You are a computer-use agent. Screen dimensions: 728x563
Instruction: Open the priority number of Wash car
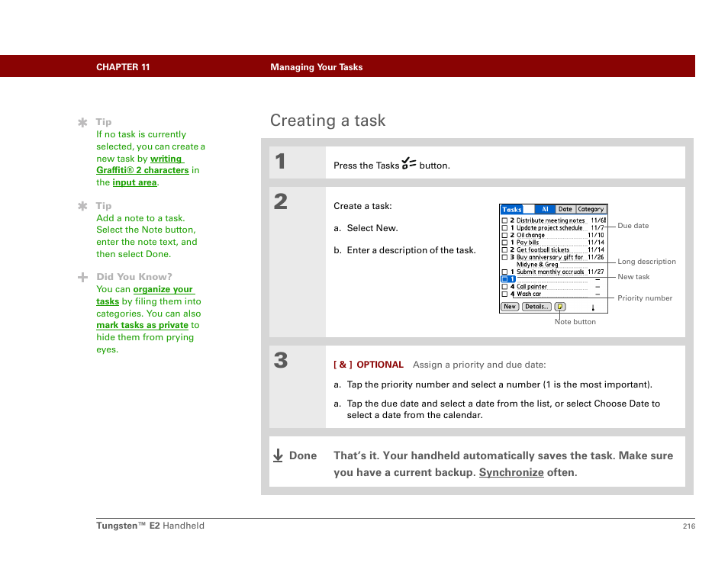point(512,294)
